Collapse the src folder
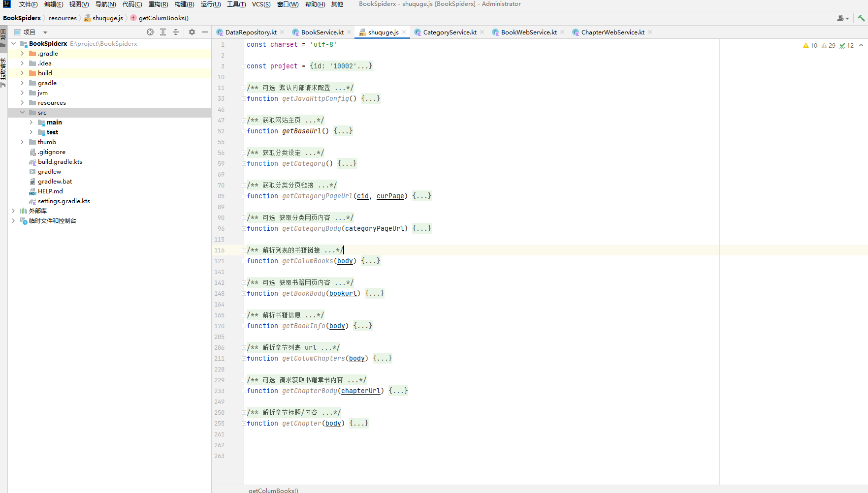This screenshot has height=493, width=868. (x=22, y=112)
